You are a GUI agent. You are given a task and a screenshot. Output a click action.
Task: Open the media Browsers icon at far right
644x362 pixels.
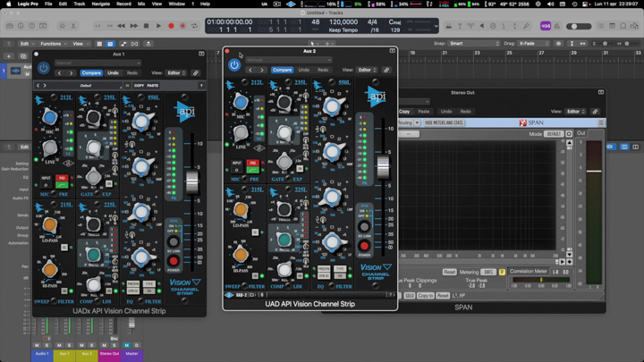click(x=634, y=26)
